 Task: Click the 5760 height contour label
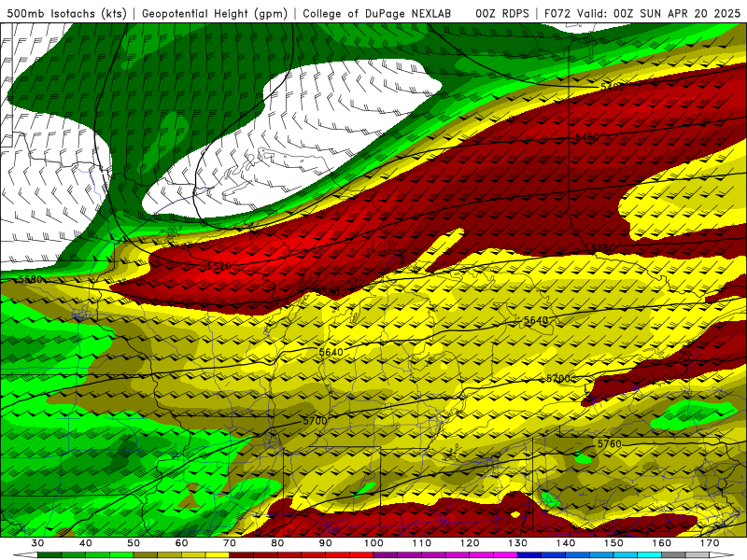tap(610, 444)
